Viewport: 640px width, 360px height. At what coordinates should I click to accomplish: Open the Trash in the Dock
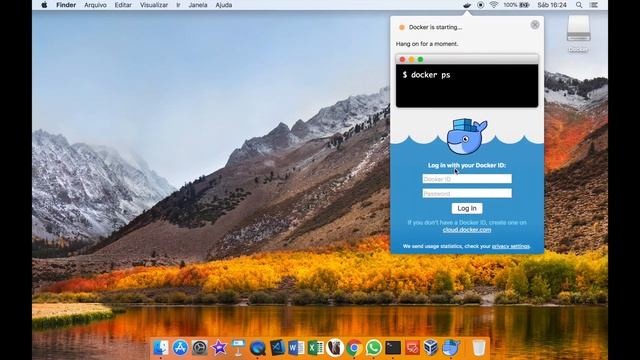point(479,348)
